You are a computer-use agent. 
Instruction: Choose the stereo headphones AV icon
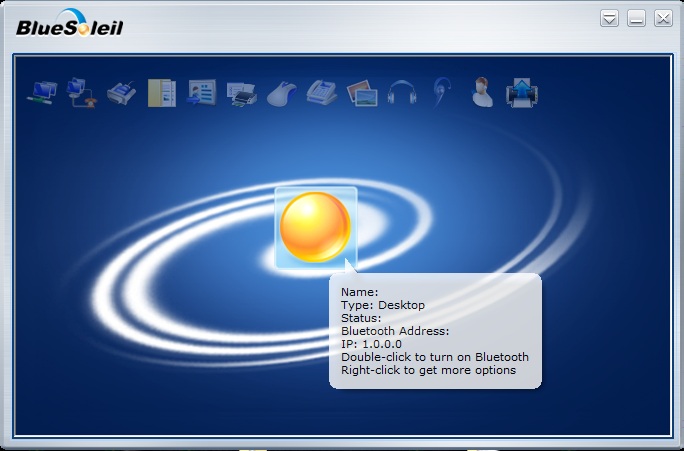click(402, 92)
